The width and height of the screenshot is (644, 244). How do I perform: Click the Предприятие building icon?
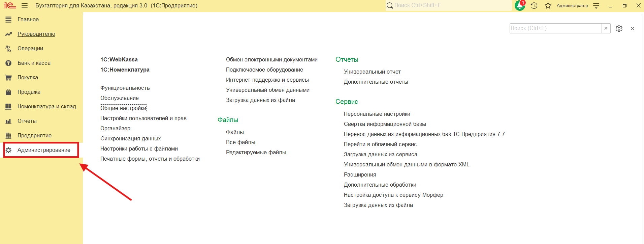coord(8,136)
